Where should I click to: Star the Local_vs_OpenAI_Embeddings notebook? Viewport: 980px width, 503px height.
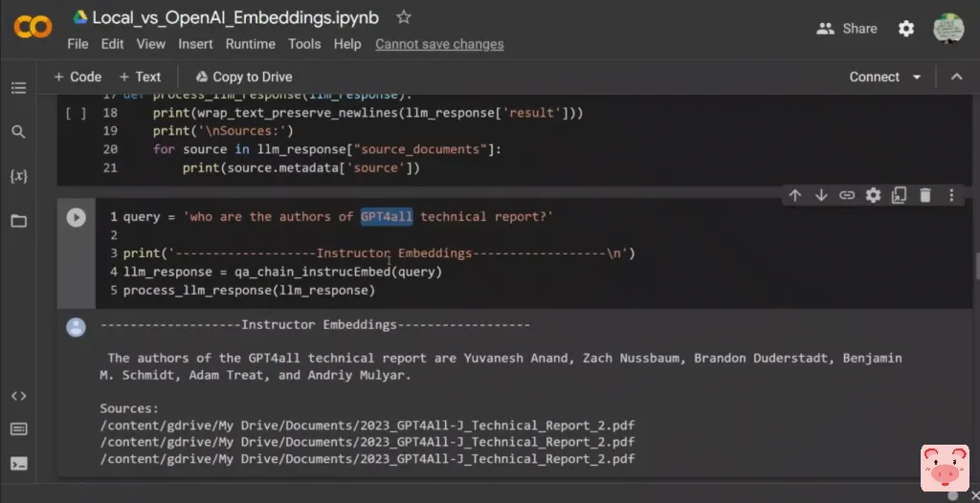click(x=404, y=17)
